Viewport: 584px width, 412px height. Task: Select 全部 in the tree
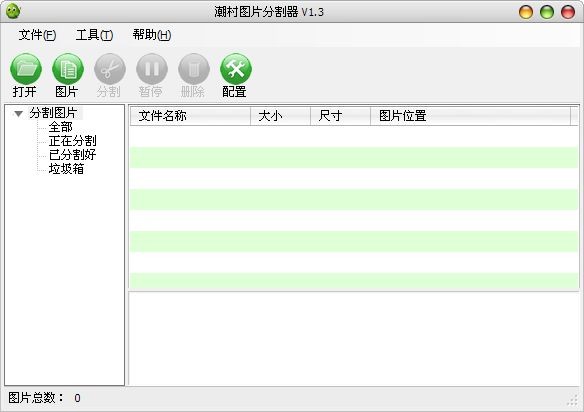[61, 127]
